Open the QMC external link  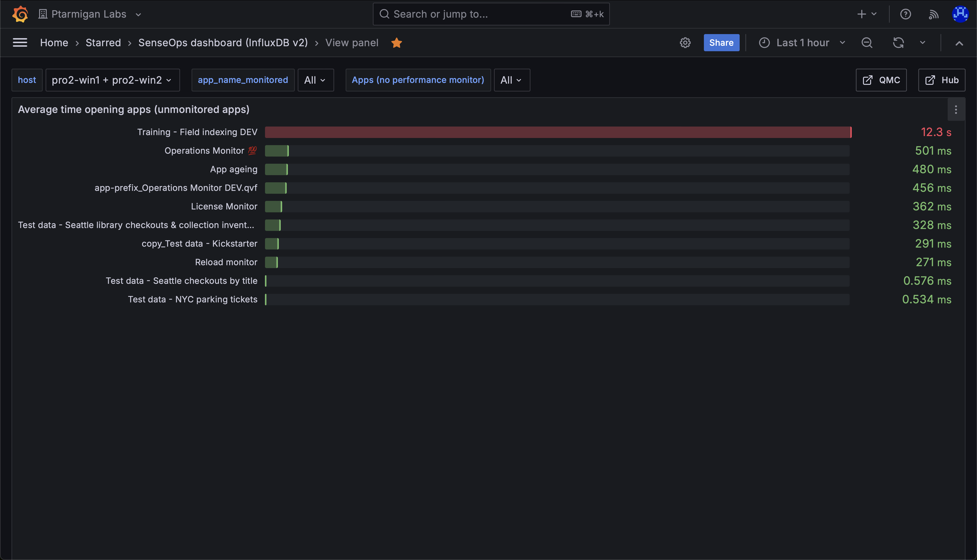pyautogui.click(x=881, y=80)
